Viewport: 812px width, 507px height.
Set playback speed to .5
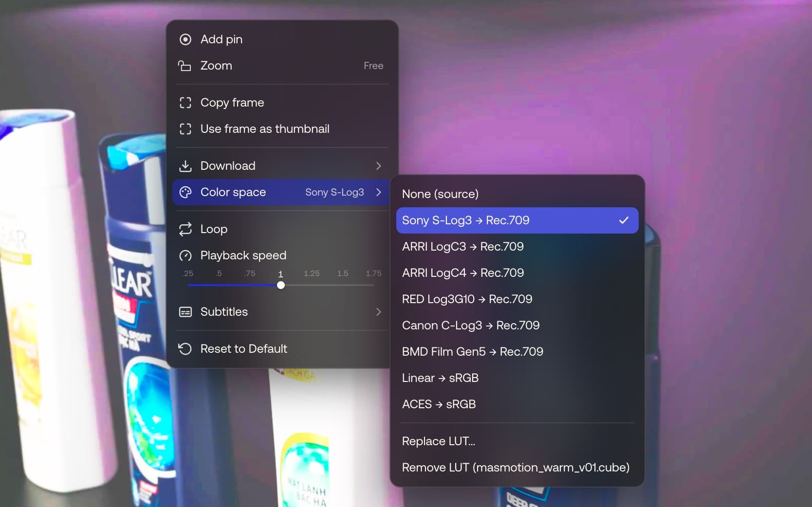(219, 273)
